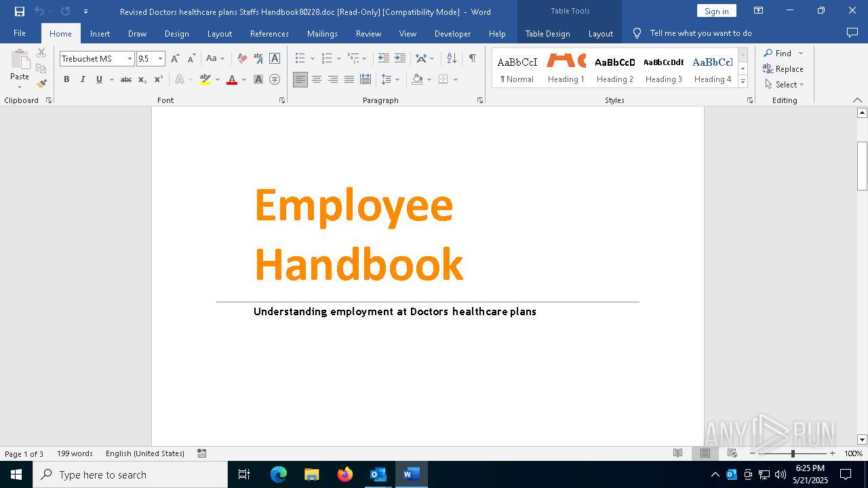Toggle Italic formatting
Screen dimensions: 868x488
pyautogui.click(x=83, y=79)
